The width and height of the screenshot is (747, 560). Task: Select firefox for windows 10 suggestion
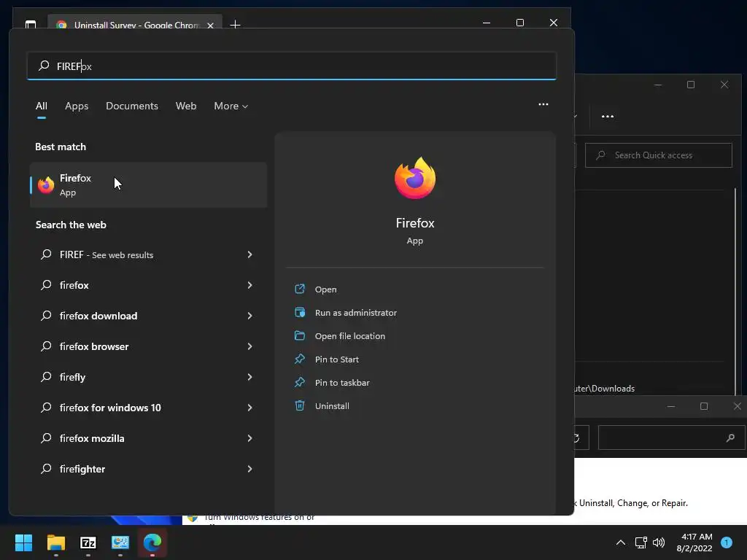pyautogui.click(x=148, y=408)
